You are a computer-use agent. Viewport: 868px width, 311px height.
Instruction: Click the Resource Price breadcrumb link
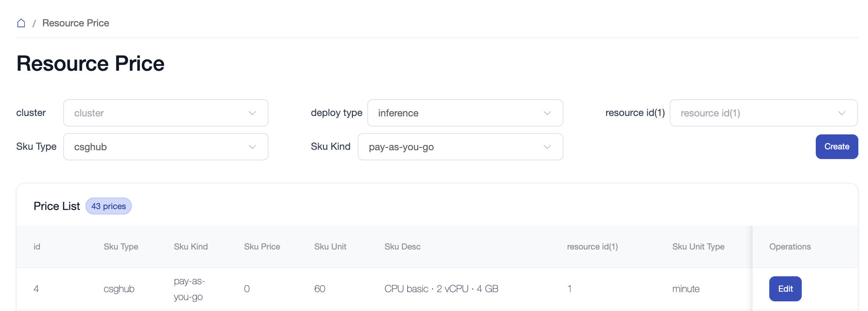pyautogui.click(x=75, y=23)
